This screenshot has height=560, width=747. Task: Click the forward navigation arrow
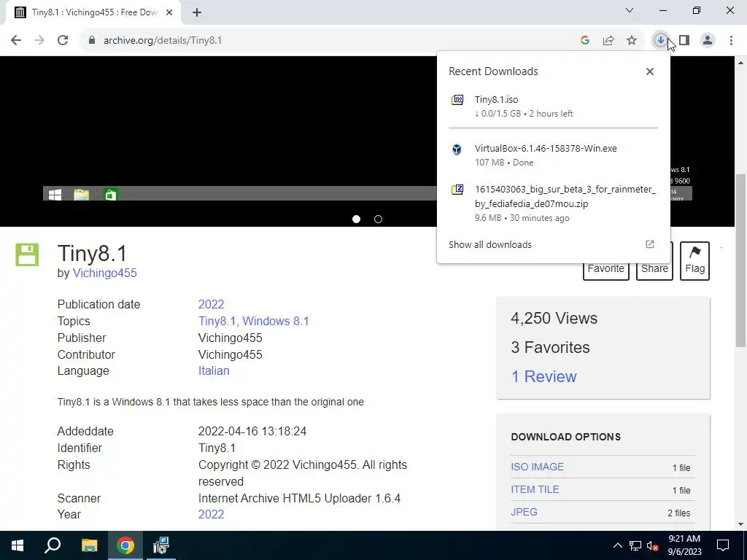(x=39, y=41)
